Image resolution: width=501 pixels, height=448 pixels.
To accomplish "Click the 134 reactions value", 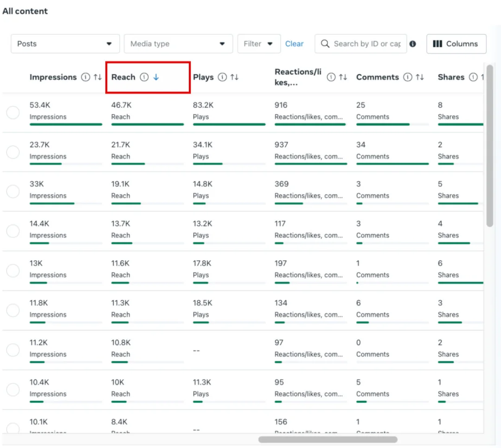I will pyautogui.click(x=281, y=303).
